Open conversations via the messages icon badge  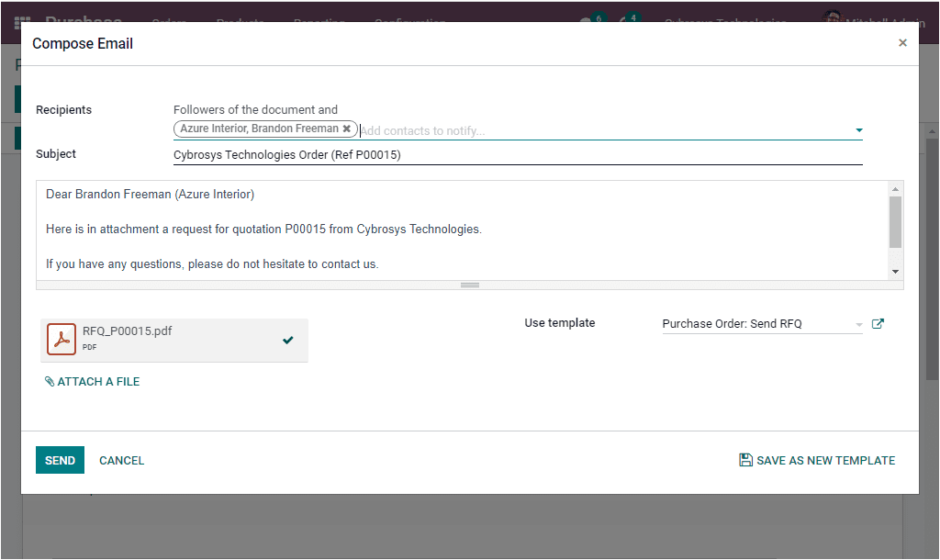coord(588,18)
